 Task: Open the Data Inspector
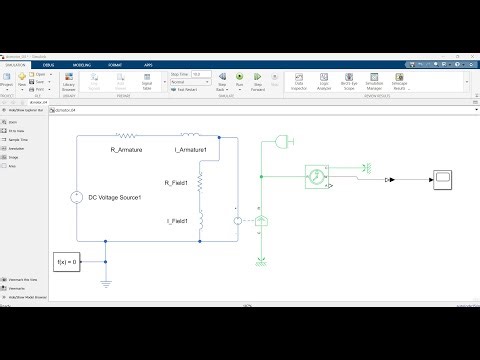[299, 82]
